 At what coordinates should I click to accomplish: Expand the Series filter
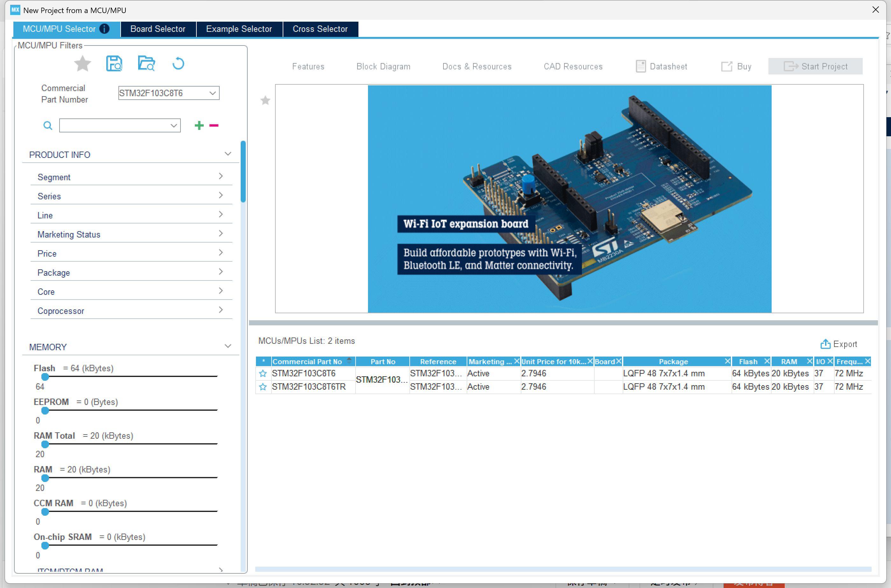point(131,196)
